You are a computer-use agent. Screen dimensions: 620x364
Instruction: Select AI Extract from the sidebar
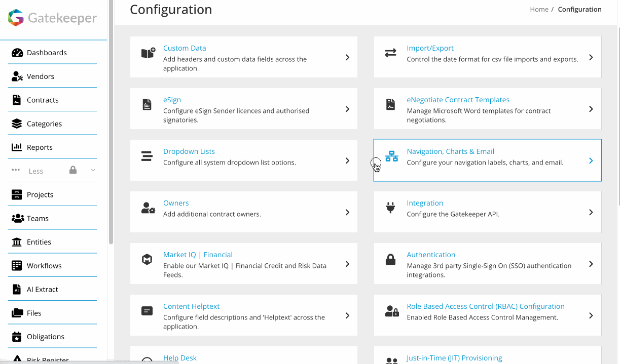[x=42, y=290]
